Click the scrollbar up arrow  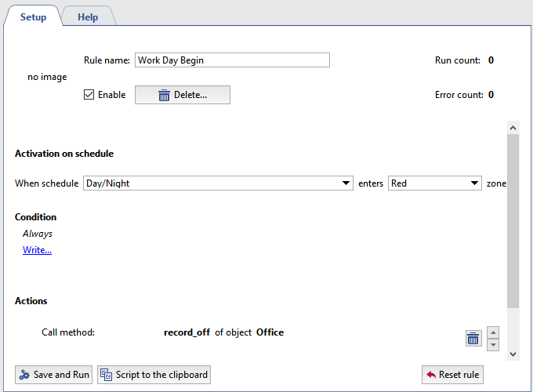(x=513, y=127)
